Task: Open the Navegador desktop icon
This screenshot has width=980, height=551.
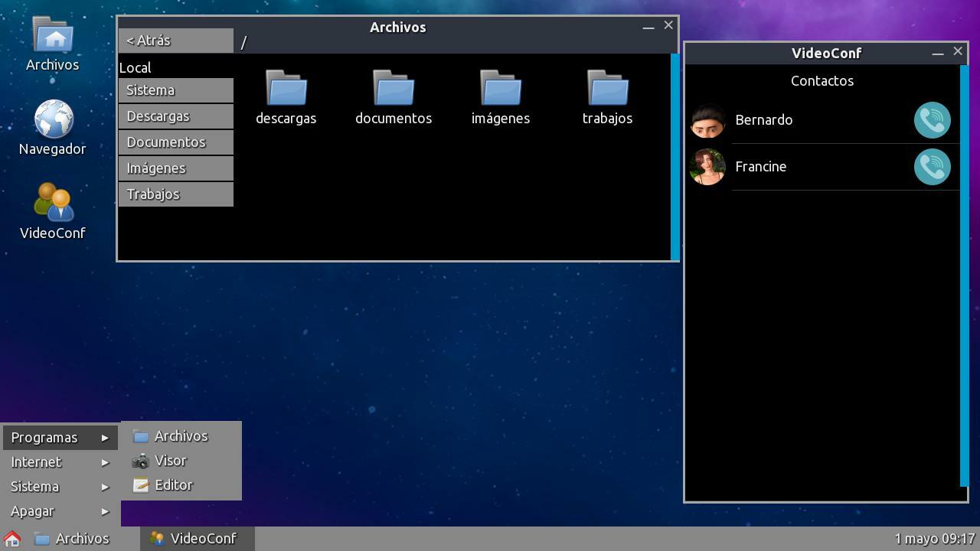Action: pos(53,121)
